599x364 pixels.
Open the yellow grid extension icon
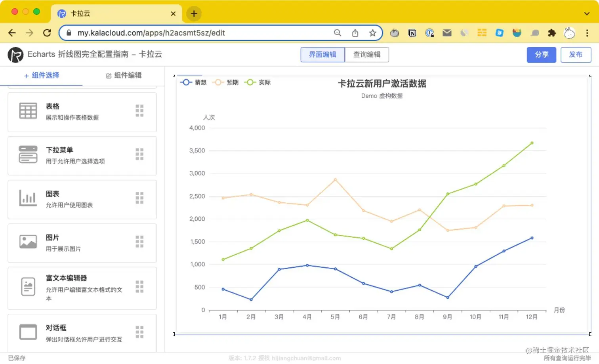(x=482, y=33)
